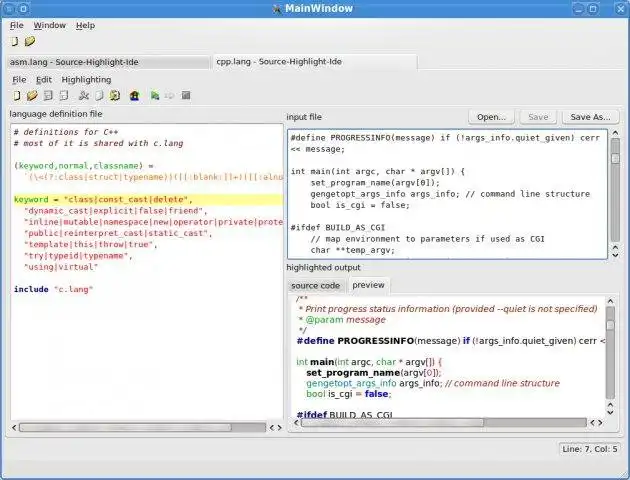Viewport: 630px width, 480px height.
Task: Click the Save As... button
Action: pyautogui.click(x=590, y=117)
